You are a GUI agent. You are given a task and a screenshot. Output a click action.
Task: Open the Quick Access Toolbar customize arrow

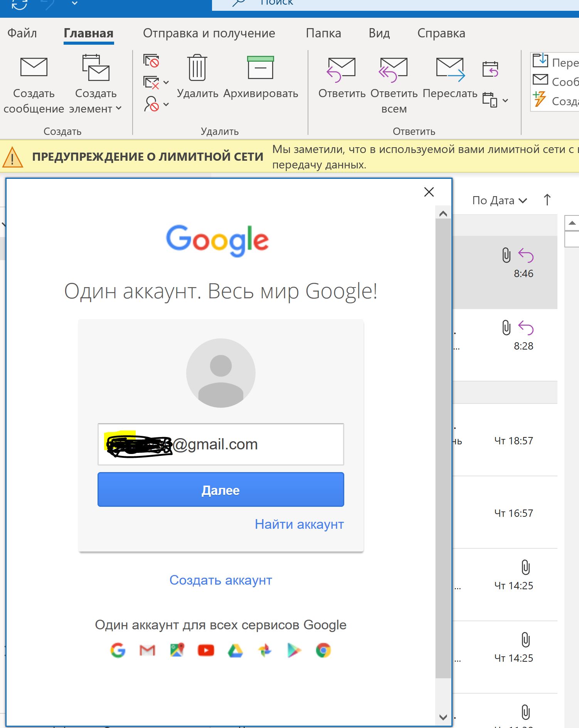pyautogui.click(x=75, y=3)
